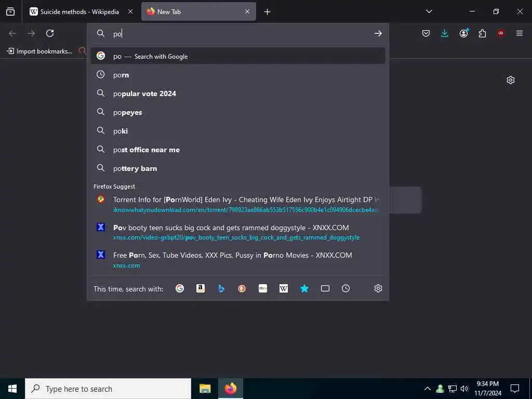The width and height of the screenshot is (532, 399).
Task: Search open tabs using tabs icon
Action: 325,288
